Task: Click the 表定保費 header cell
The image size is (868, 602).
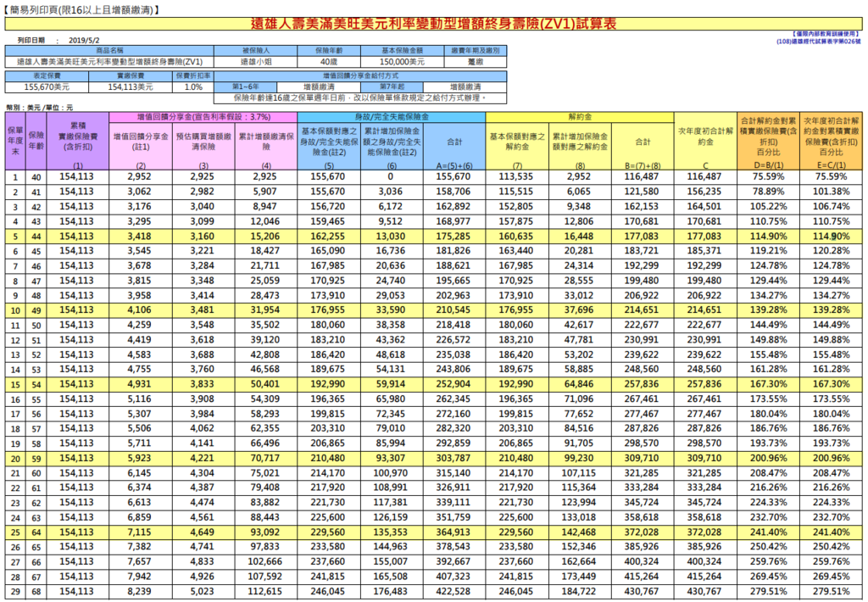Action: tap(47, 75)
